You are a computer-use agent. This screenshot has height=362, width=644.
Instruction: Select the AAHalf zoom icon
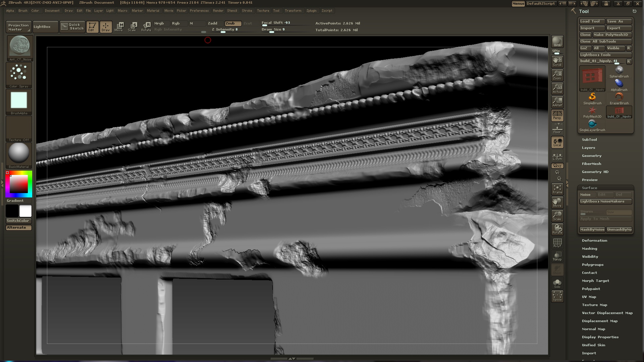(x=557, y=102)
